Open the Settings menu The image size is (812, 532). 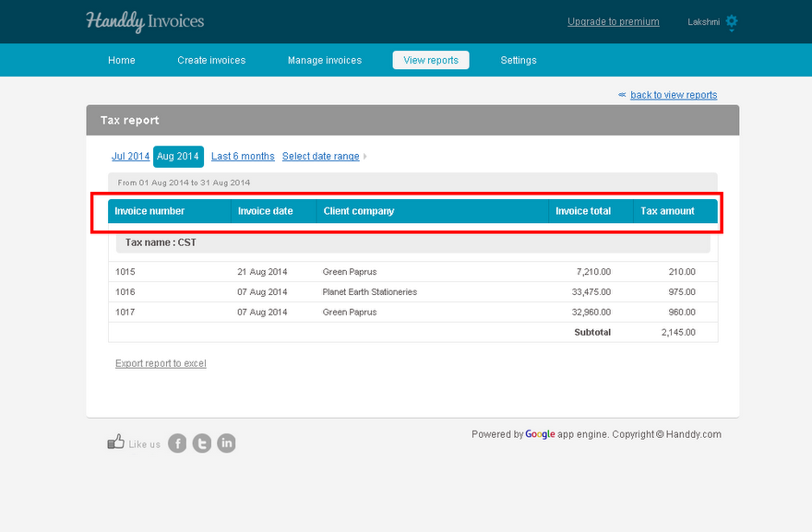pyautogui.click(x=519, y=60)
